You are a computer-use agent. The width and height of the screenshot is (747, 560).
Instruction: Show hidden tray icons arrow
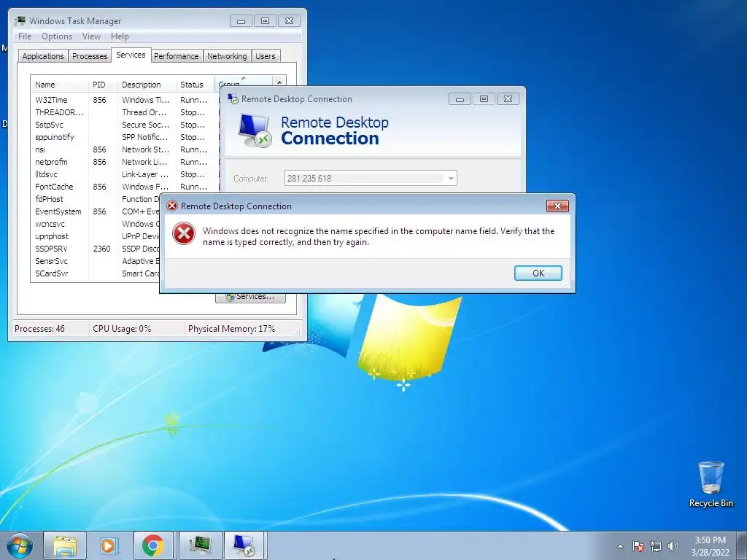pyautogui.click(x=620, y=546)
